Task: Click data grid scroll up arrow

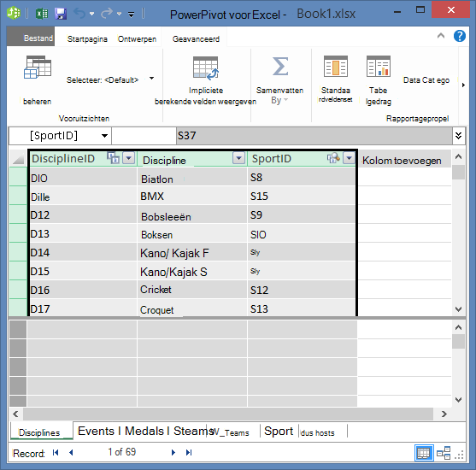Action: tap(458, 156)
